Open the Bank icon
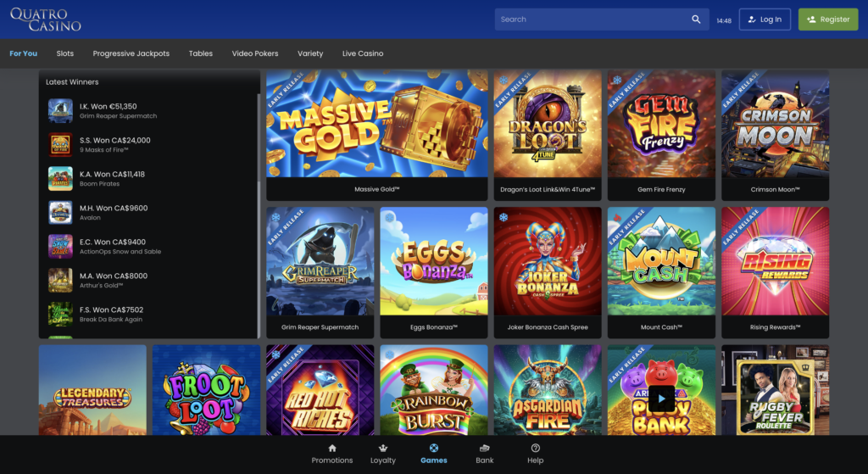This screenshot has width=868, height=474. pyautogui.click(x=484, y=448)
